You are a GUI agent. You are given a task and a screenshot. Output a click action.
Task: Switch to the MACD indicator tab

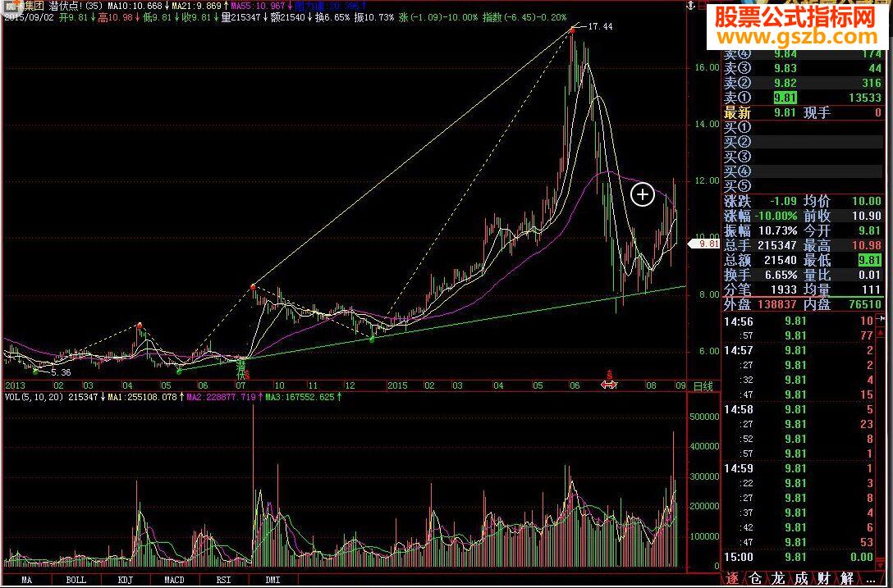point(174,580)
